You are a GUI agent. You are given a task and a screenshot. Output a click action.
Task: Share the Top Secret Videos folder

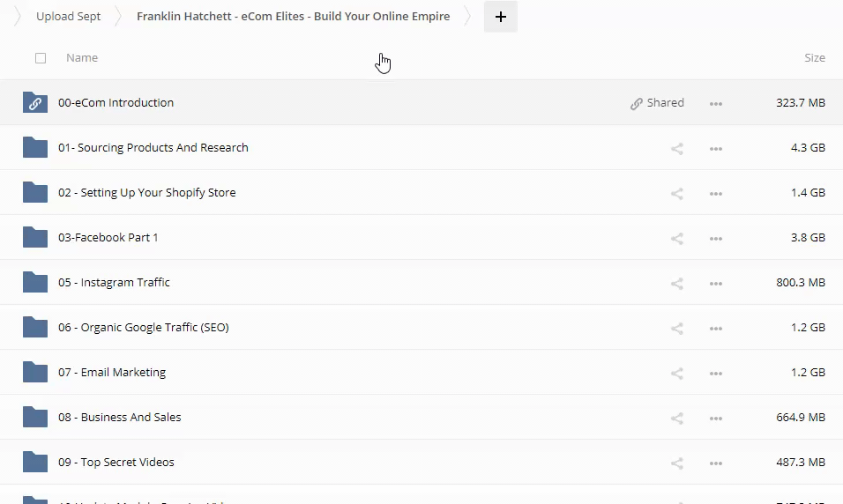677,463
